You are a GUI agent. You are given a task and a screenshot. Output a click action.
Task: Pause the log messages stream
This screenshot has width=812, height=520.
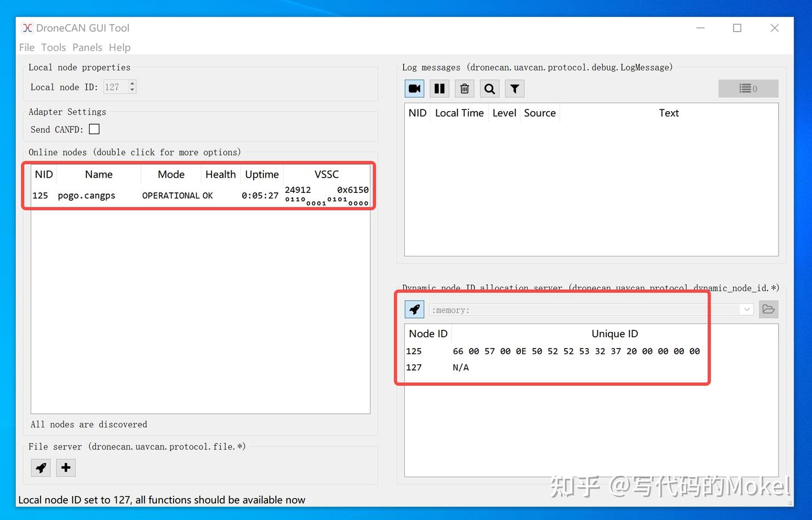coord(439,88)
